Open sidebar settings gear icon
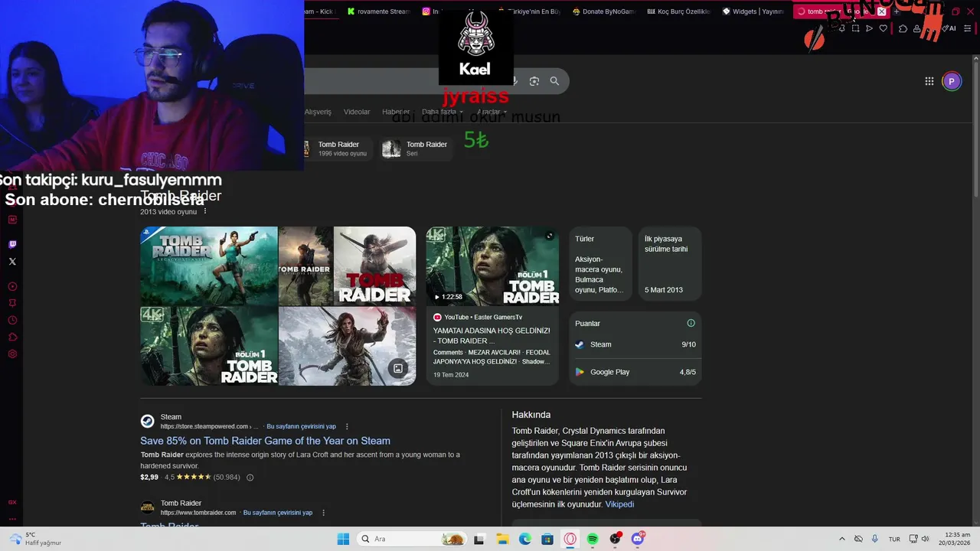The height and width of the screenshot is (551, 980). (12, 354)
